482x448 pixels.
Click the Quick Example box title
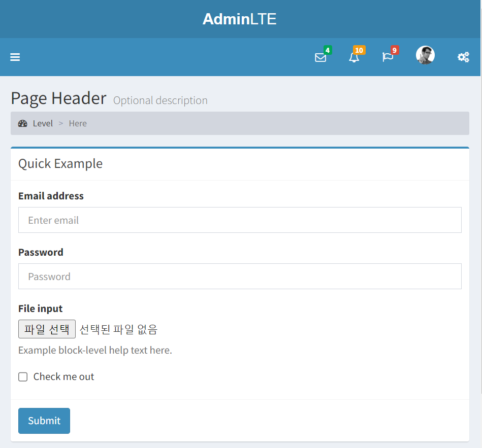60,164
